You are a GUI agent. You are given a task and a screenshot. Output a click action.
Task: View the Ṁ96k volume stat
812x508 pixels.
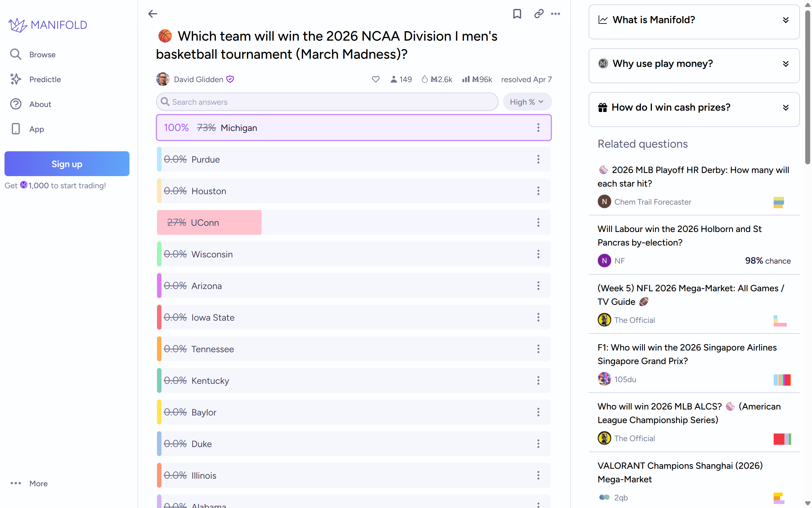point(477,79)
